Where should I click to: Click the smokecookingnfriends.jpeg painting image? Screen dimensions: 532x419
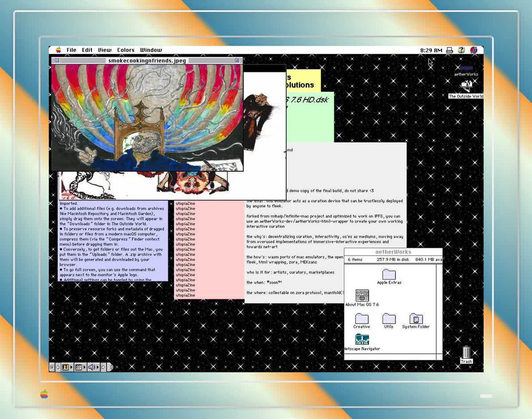tap(147, 118)
